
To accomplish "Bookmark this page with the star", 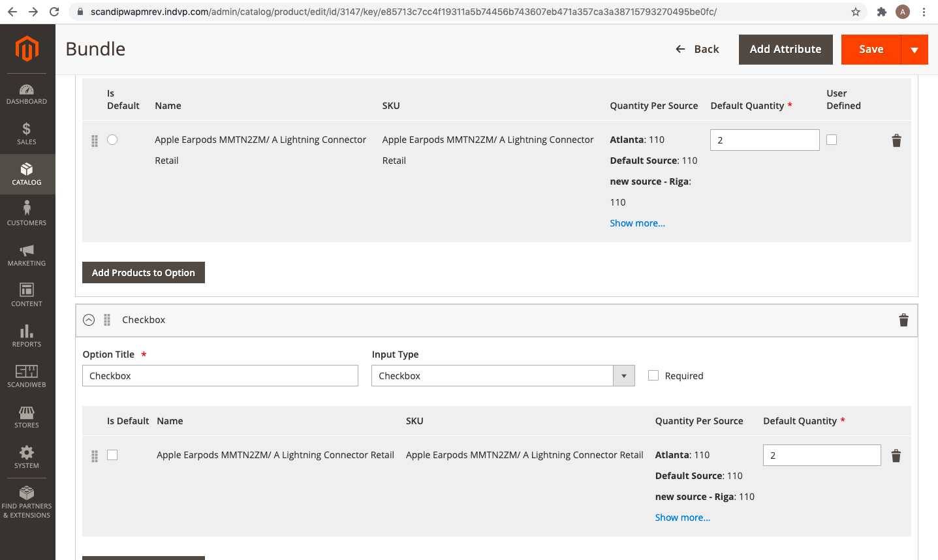I will point(856,12).
